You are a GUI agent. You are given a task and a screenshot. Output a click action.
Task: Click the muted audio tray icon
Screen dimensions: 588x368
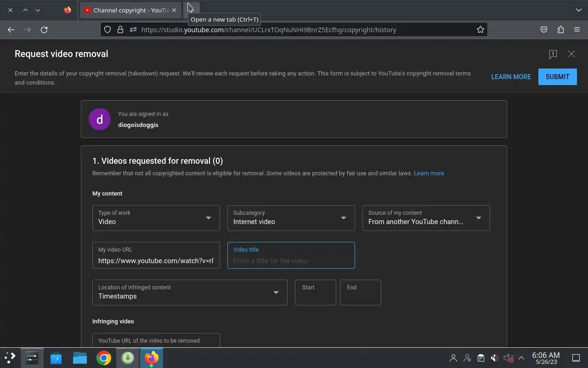508,358
